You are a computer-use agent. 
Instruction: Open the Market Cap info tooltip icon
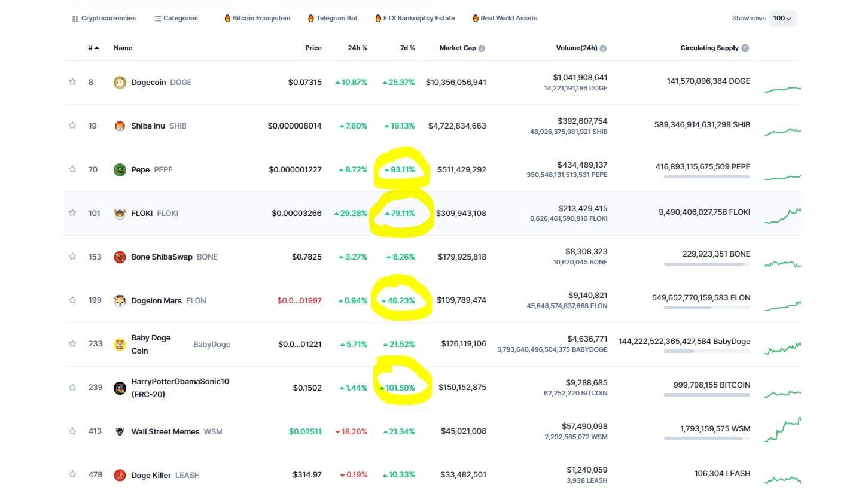point(482,48)
